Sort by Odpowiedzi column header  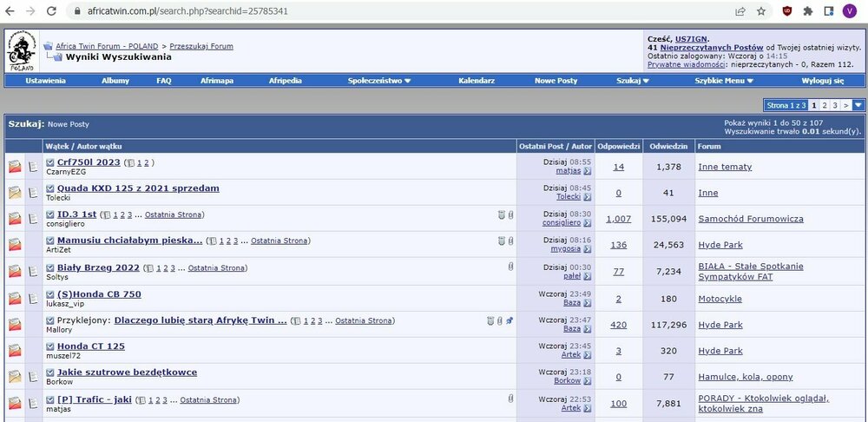click(x=618, y=146)
